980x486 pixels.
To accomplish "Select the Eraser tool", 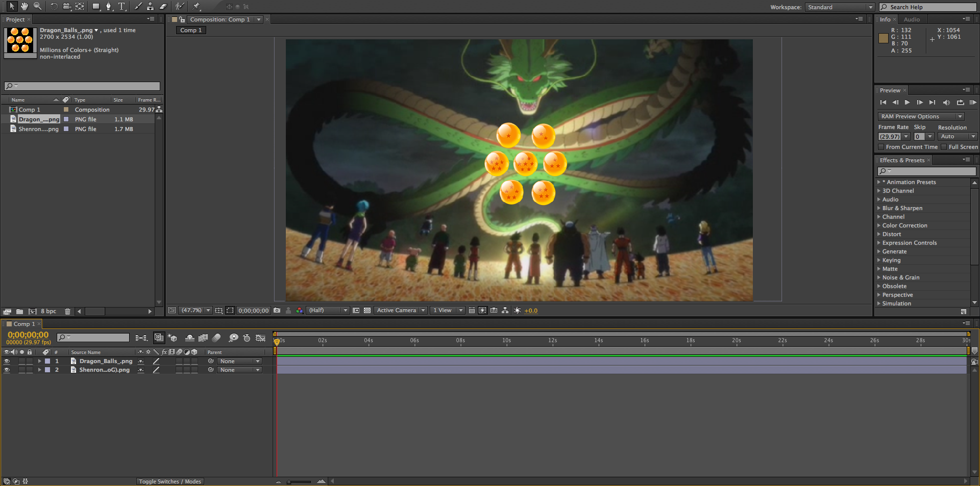I will click(x=163, y=6).
